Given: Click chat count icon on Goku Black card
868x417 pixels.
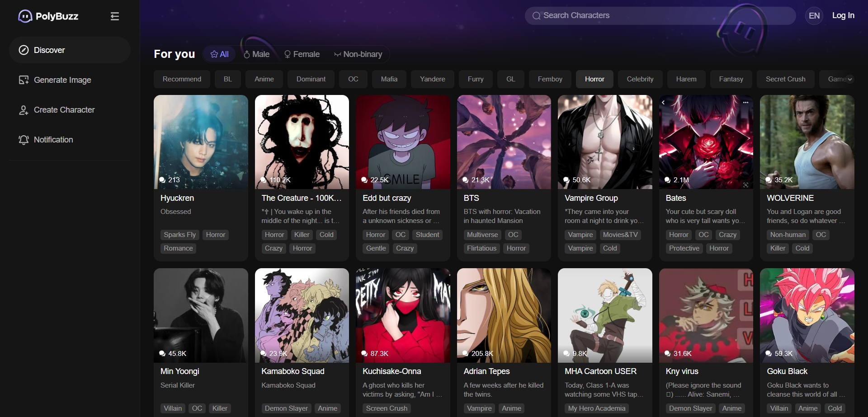Looking at the screenshot, I should pyautogui.click(x=769, y=354).
